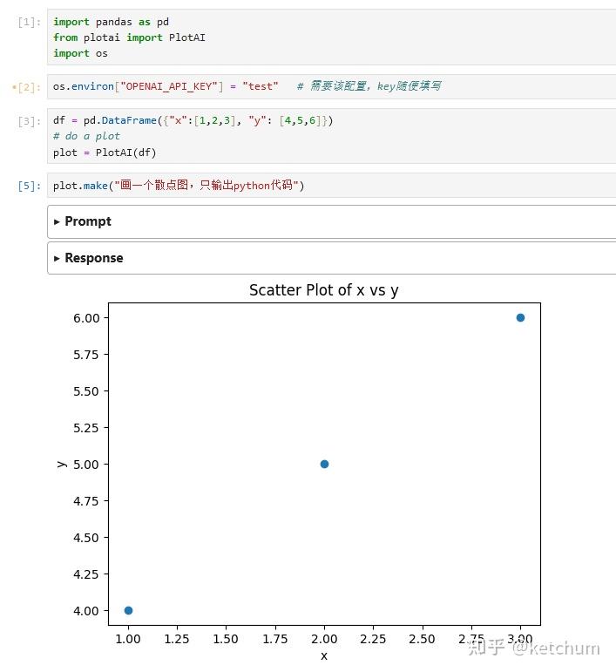Click the PlotAI(df) assignment line
This screenshot has width=616, height=672.
[105, 153]
